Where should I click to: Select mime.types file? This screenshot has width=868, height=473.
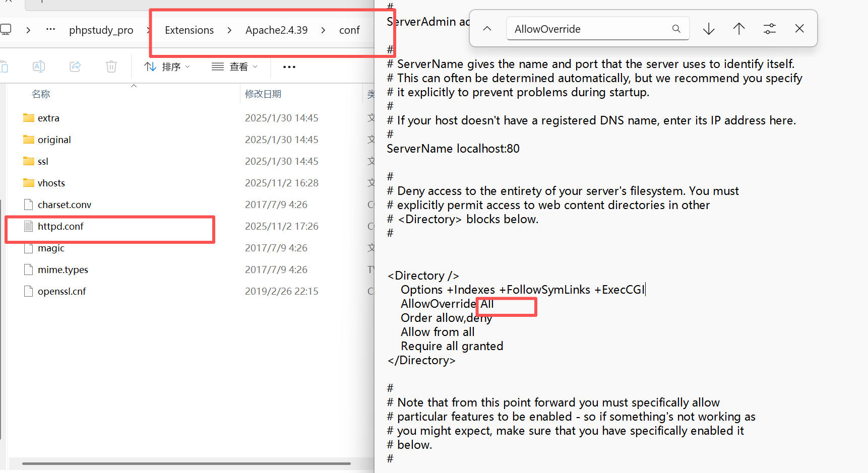coord(63,269)
